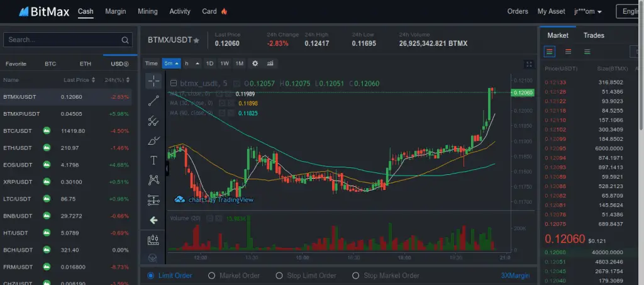Select the crosshair cursor tool
Screen dimensions: 644x285
[153, 81]
